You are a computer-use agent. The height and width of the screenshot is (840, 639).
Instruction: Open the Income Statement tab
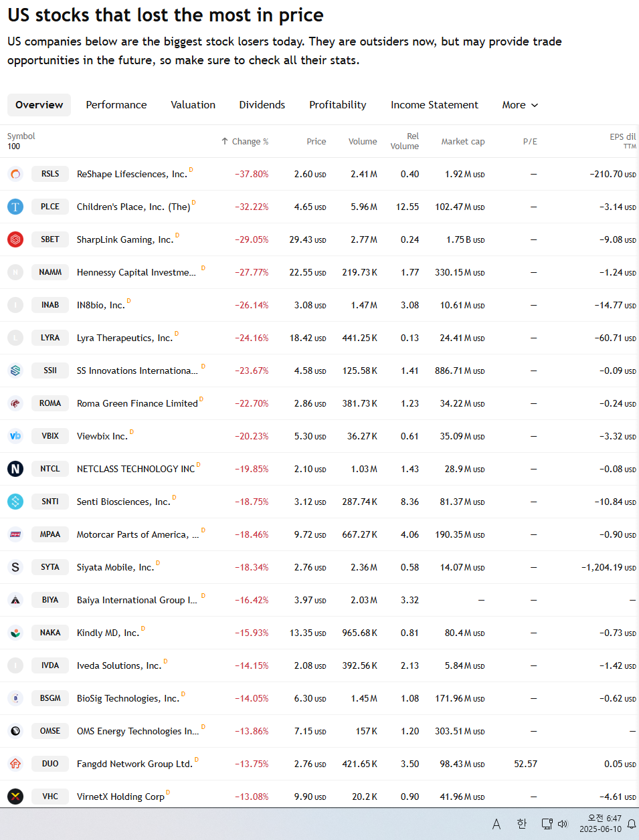pos(435,105)
